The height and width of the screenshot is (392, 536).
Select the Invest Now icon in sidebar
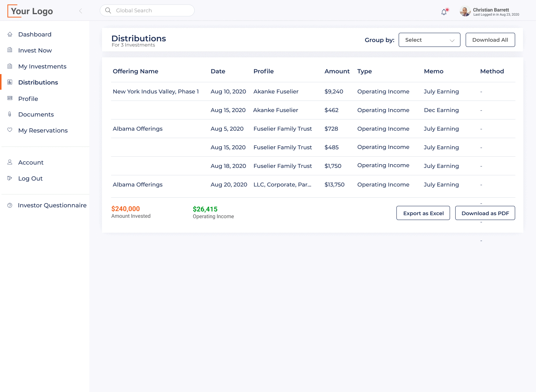[x=10, y=50]
